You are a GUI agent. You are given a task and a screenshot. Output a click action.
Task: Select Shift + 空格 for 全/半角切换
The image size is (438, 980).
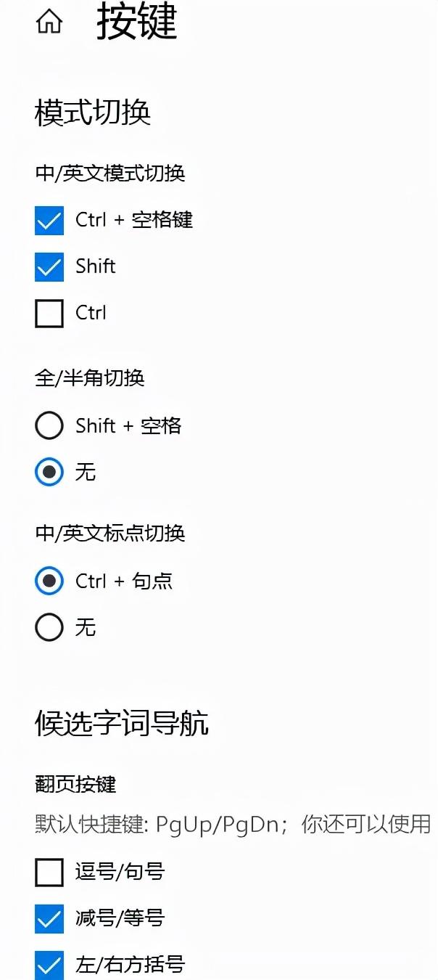(49, 426)
